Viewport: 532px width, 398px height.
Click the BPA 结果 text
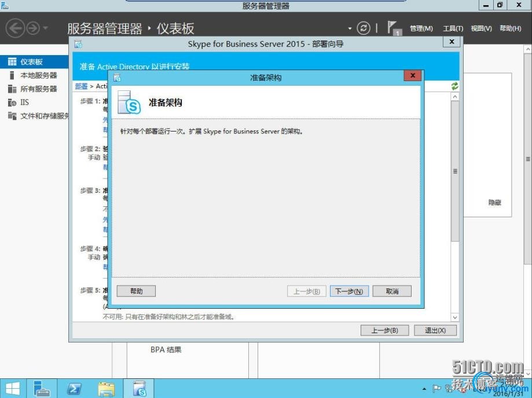[166, 349]
